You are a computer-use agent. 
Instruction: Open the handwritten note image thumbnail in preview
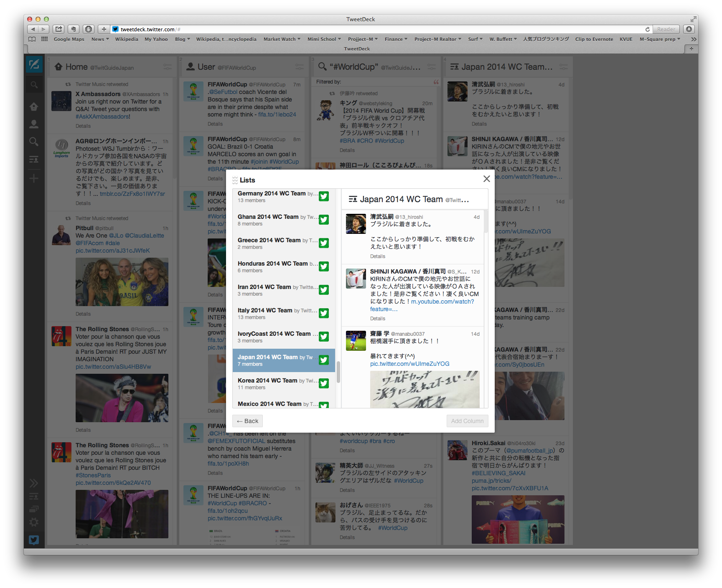coord(425,389)
